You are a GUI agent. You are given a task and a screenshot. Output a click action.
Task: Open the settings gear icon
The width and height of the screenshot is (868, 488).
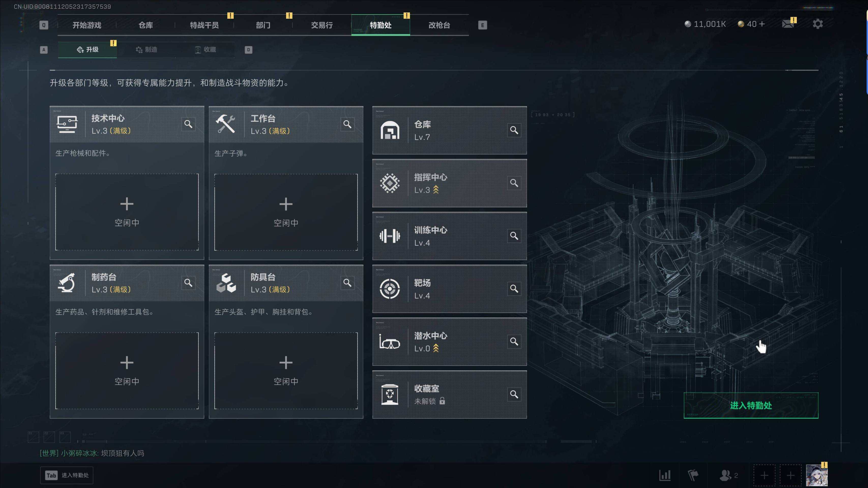pos(817,24)
